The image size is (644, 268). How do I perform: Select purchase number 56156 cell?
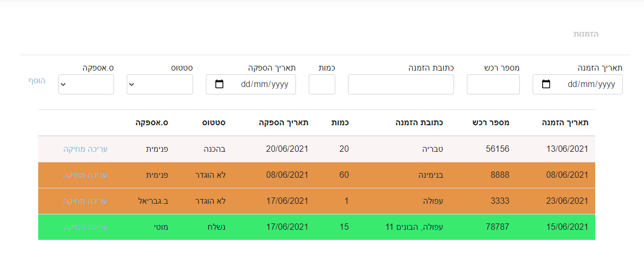[498, 149]
